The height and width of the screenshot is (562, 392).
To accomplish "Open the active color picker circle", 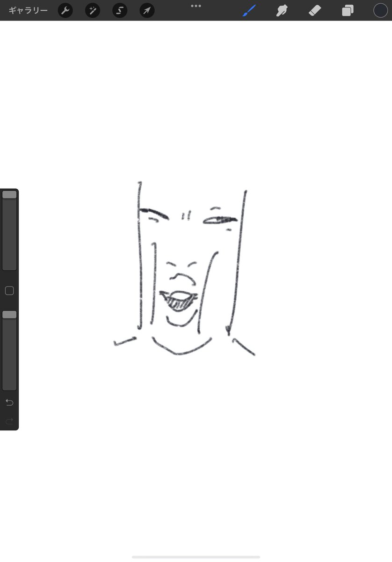I will tap(380, 10).
